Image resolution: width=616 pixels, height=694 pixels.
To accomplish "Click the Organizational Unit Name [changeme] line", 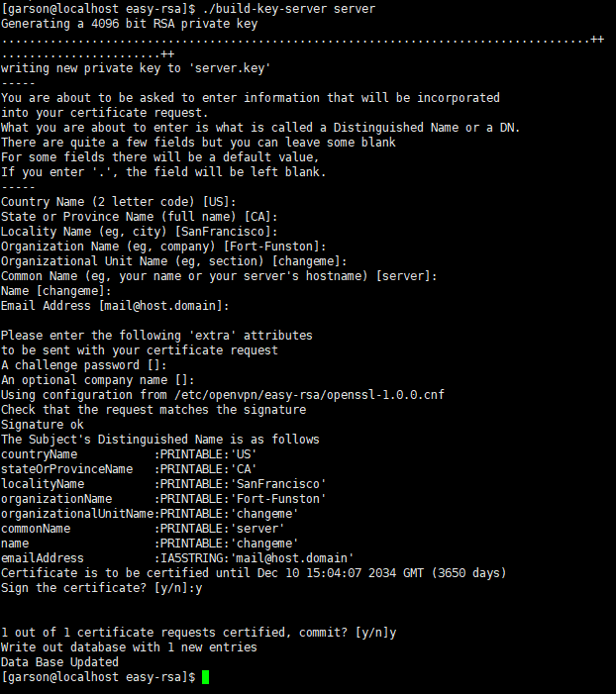I will pos(171,261).
